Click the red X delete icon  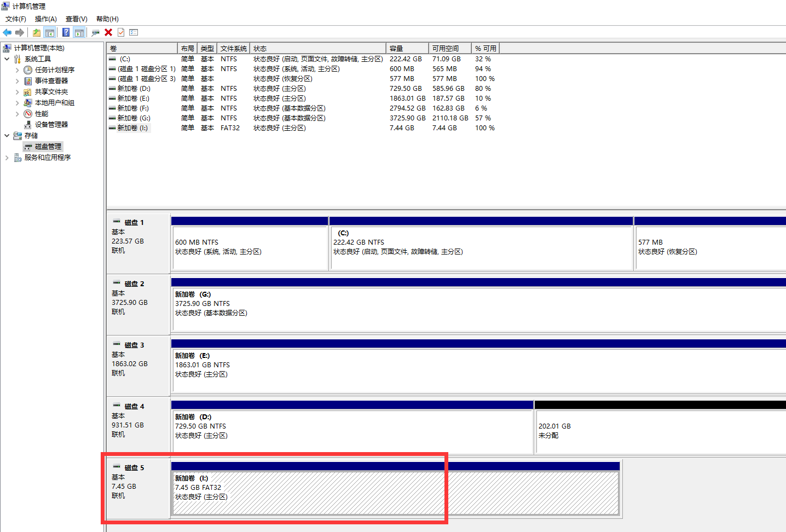[x=108, y=32]
